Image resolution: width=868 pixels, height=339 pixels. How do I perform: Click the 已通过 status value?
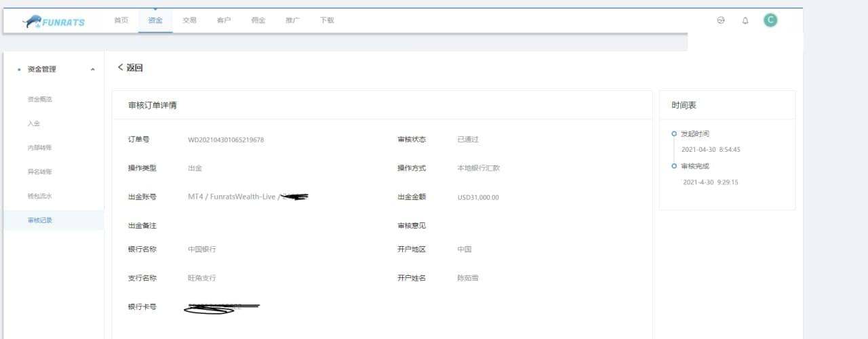pyautogui.click(x=468, y=139)
